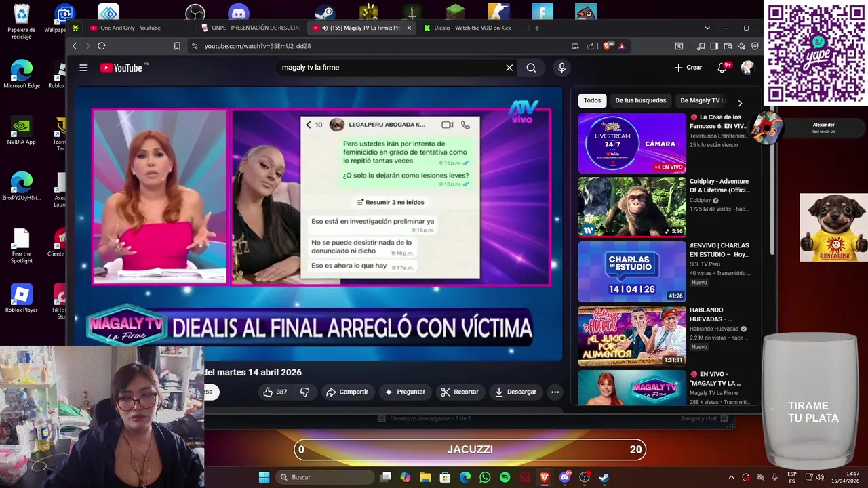Like the video with 387 likes
868x488 pixels.
tap(275, 392)
